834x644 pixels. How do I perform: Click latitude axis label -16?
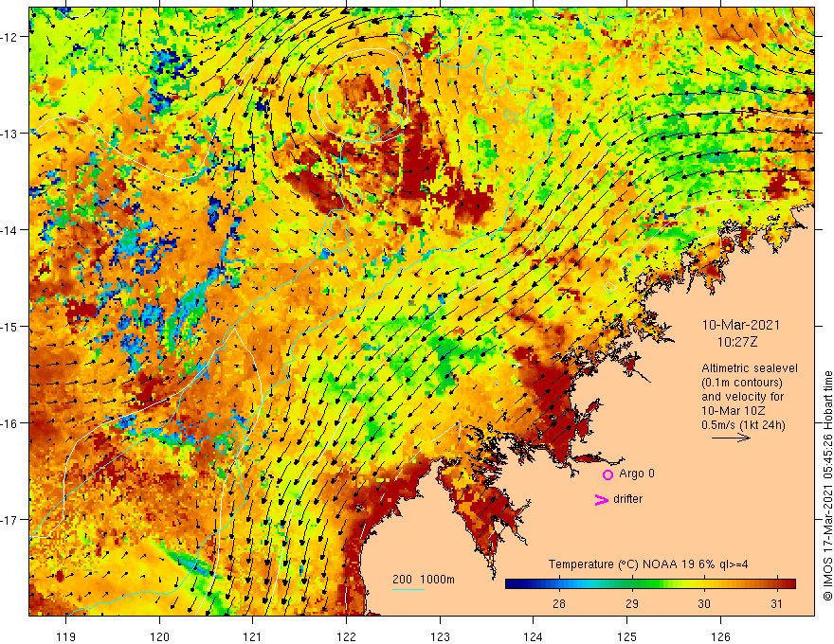(10, 423)
